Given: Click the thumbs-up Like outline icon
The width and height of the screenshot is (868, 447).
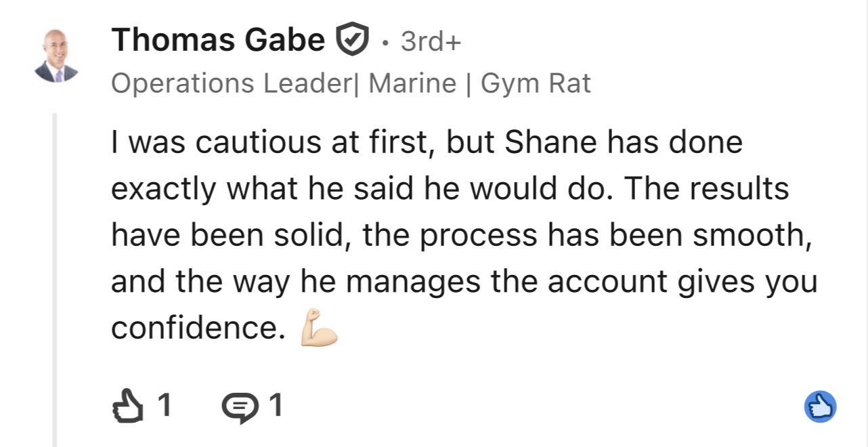Looking at the screenshot, I should coord(127,406).
